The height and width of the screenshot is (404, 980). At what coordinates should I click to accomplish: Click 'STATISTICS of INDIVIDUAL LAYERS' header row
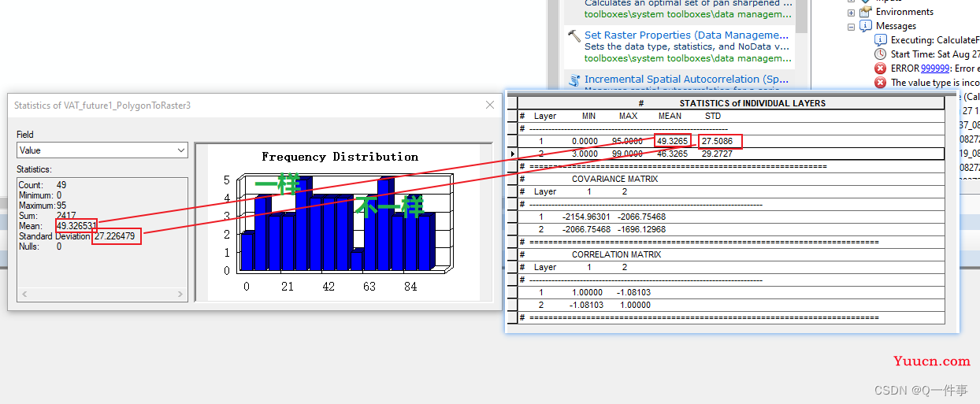coord(732,103)
